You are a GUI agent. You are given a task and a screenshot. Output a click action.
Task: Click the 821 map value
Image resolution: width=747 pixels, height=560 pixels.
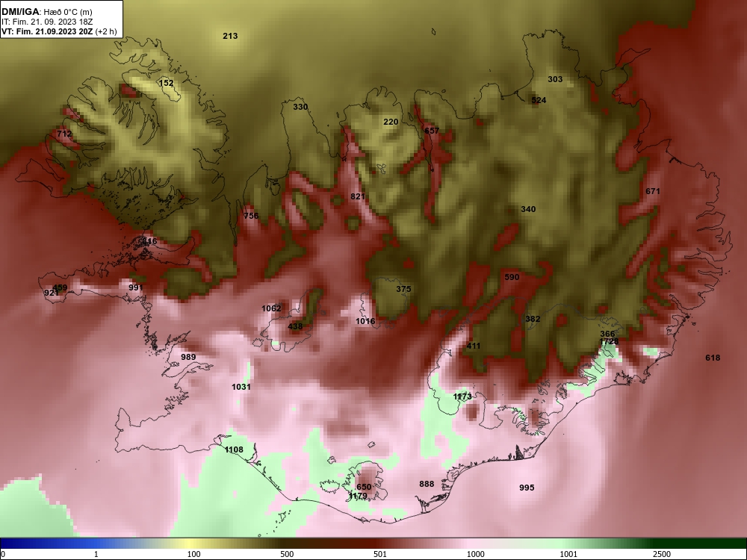[x=358, y=196]
